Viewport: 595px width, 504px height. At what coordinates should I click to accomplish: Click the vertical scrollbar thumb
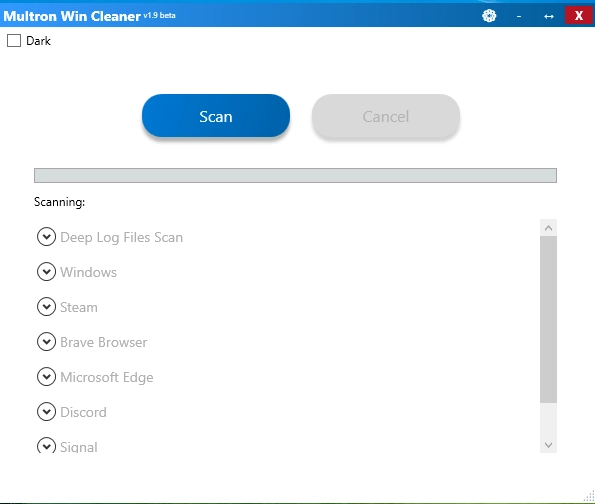coord(548,320)
